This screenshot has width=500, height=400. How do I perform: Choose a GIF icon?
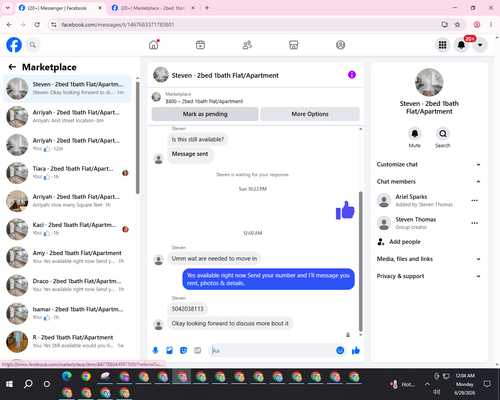(198, 350)
